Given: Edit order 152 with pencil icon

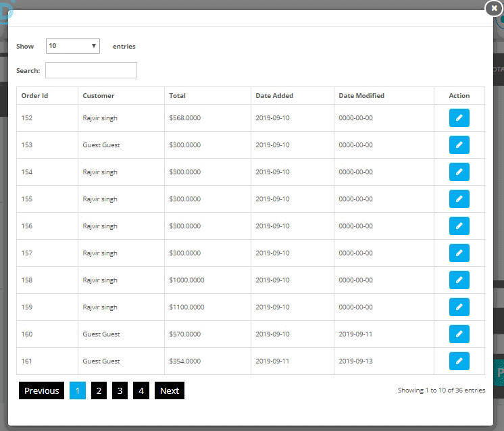Looking at the screenshot, I should click(x=459, y=118).
